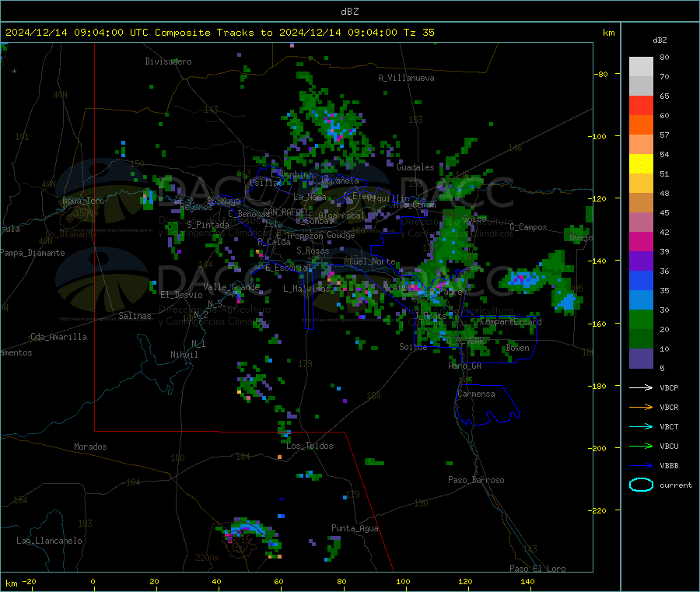Click the orange VBCR arrow in legend
Viewport: 700px width, 592px height.
641,407
